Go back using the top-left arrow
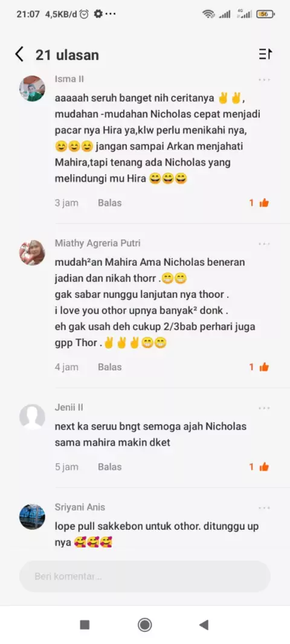The height and width of the screenshot is (644, 290). (19, 54)
